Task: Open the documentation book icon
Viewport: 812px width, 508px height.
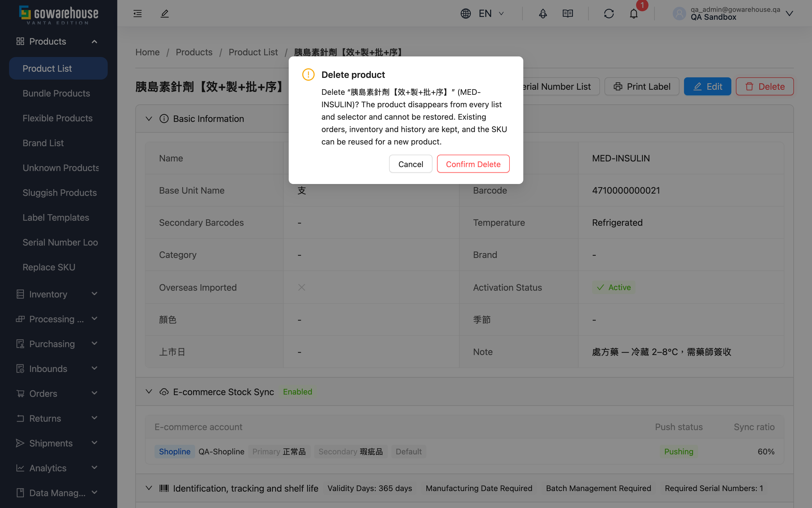Action: coord(568,14)
